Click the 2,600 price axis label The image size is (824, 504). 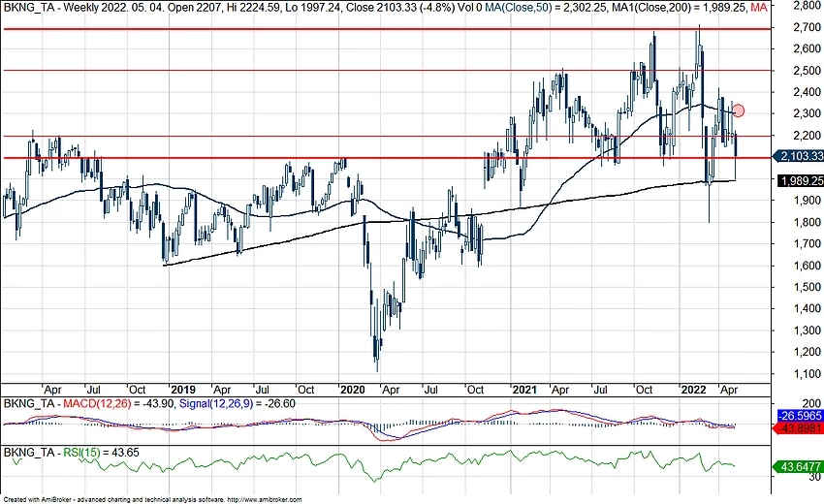pyautogui.click(x=807, y=48)
